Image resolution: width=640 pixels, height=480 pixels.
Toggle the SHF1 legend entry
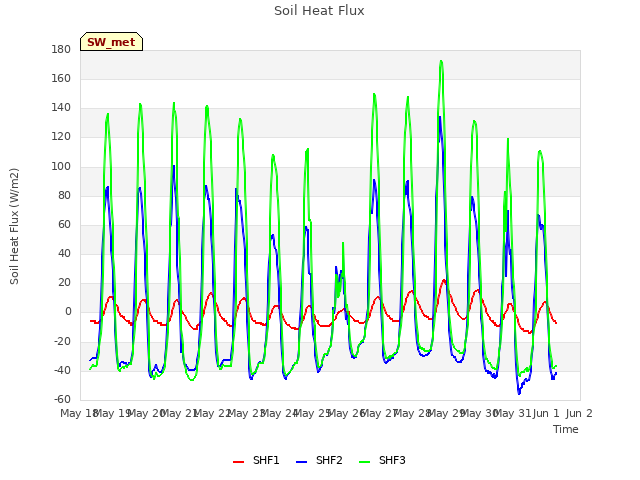[256, 460]
